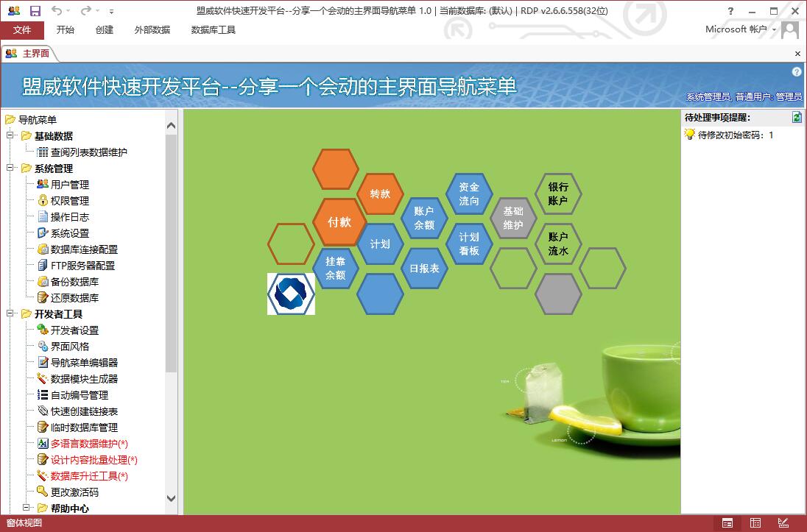807x532 pixels.
Task: Click the FTP服务器配置 server icon
Action: click(x=43, y=266)
